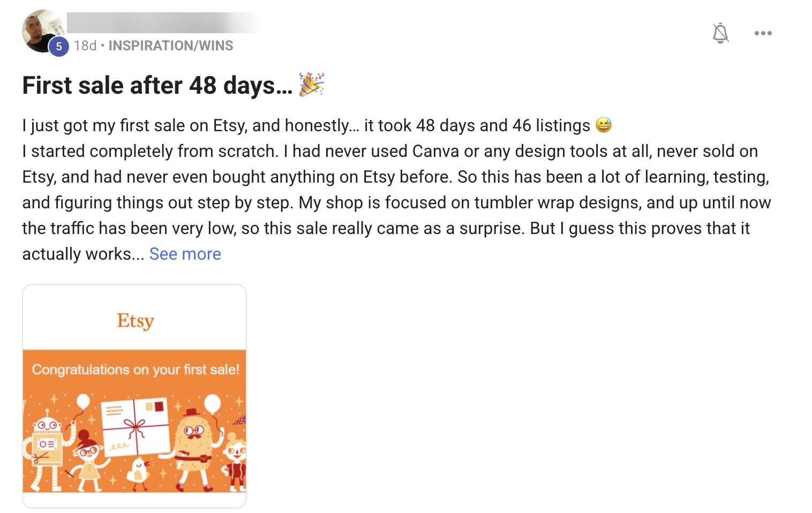This screenshot has width=812, height=513.
Task: Click the level 5 badge on the avatar
Action: click(59, 47)
